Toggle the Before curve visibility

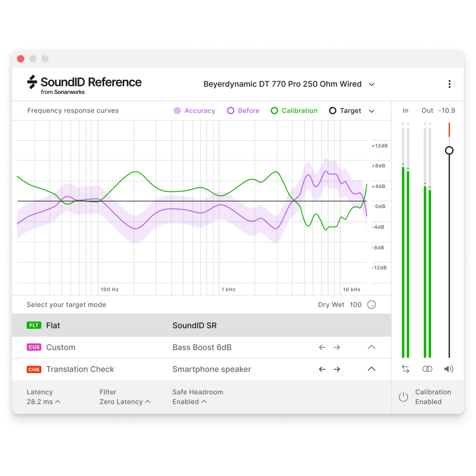(243, 111)
